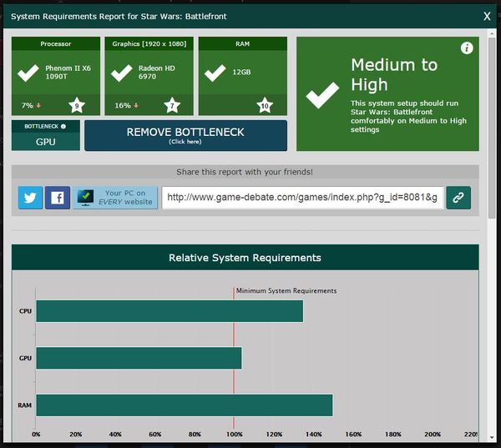Viewport: 501px width, 448px height.
Task: Click the Graphics [1920 x 1080] header
Action: tap(149, 43)
